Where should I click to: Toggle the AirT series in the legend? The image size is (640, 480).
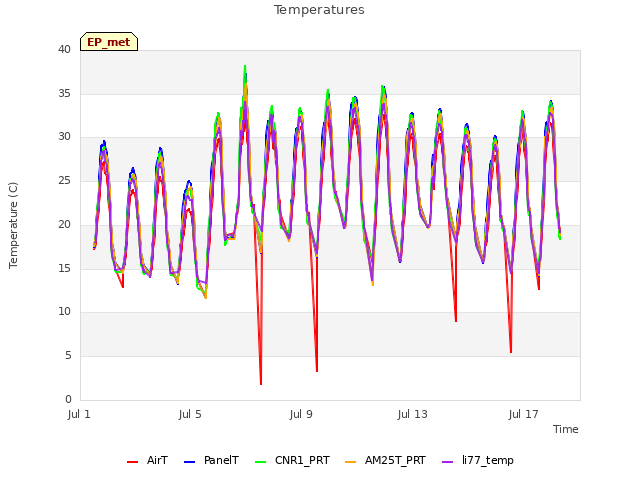pyautogui.click(x=147, y=461)
